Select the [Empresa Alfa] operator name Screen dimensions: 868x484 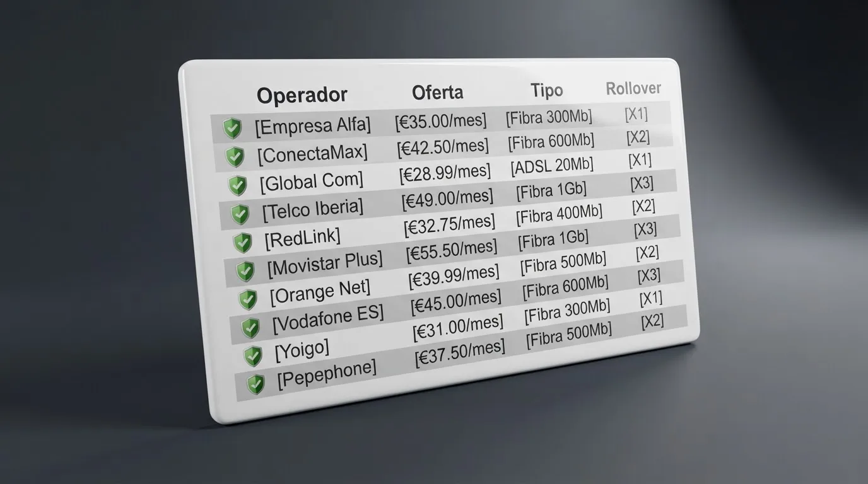click(313, 125)
